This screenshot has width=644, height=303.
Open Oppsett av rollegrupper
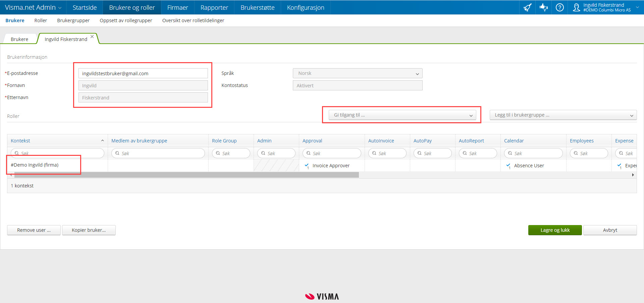(x=126, y=20)
